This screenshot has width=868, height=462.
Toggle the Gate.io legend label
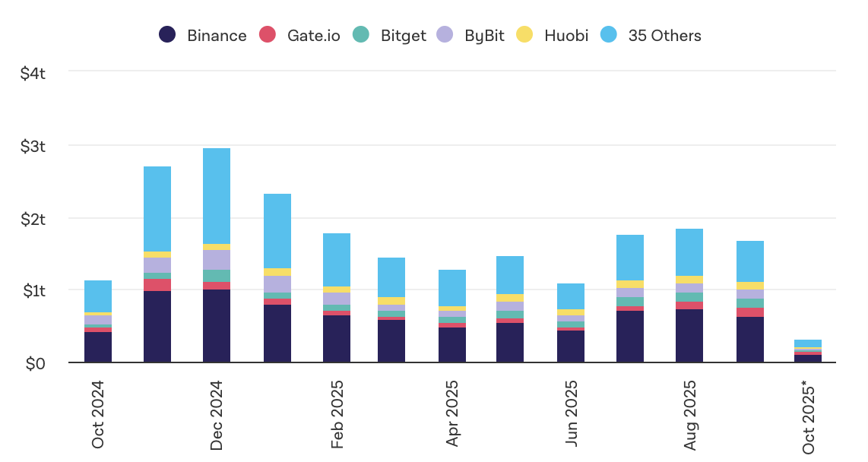point(313,36)
